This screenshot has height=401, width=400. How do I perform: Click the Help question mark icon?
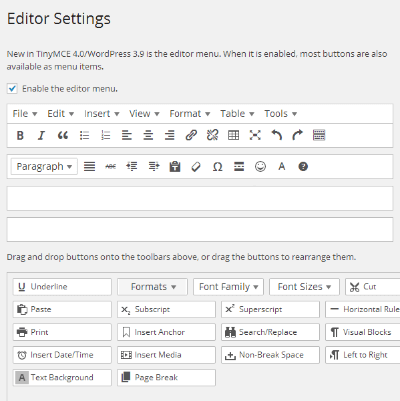click(x=303, y=166)
